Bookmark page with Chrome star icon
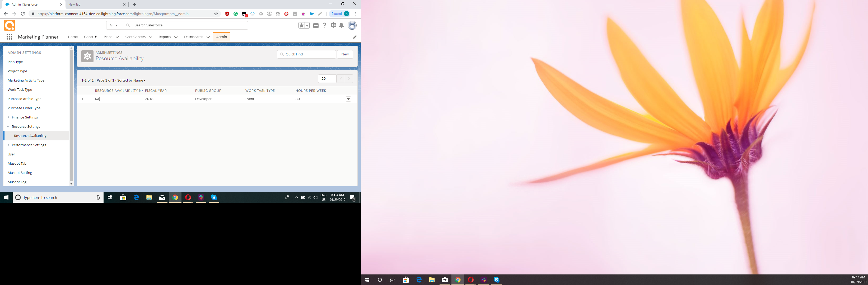Viewport: 868px width, 285px height. click(x=216, y=14)
